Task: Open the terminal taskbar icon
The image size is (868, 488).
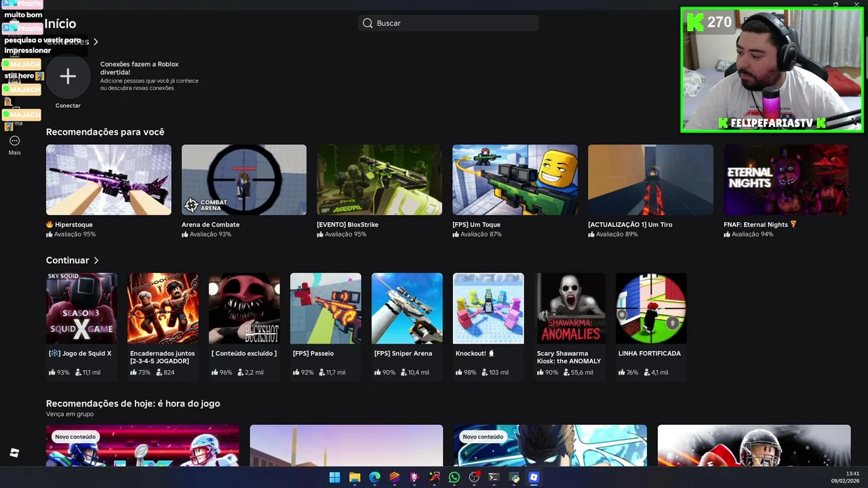Action: click(x=494, y=477)
